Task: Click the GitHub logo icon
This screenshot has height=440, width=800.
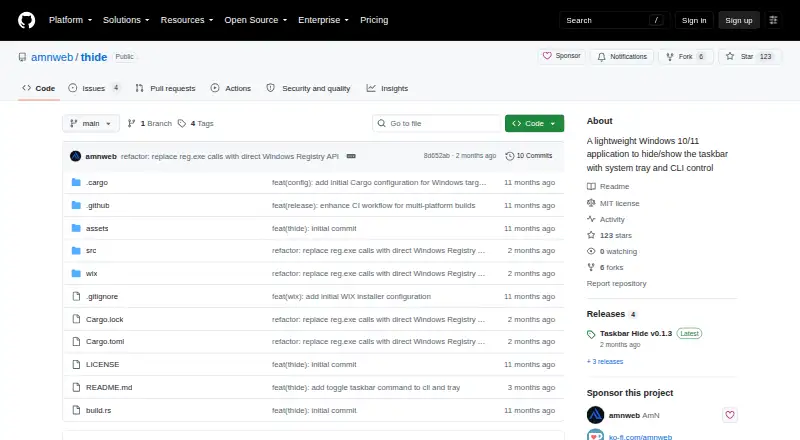Action: [x=27, y=20]
